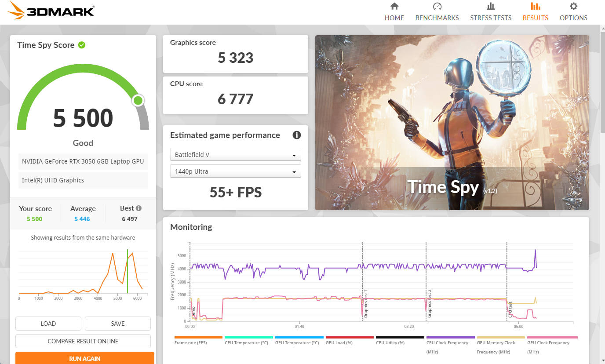Click the 3DMark logo
This screenshot has width=605, height=364.
pyautogui.click(x=52, y=11)
